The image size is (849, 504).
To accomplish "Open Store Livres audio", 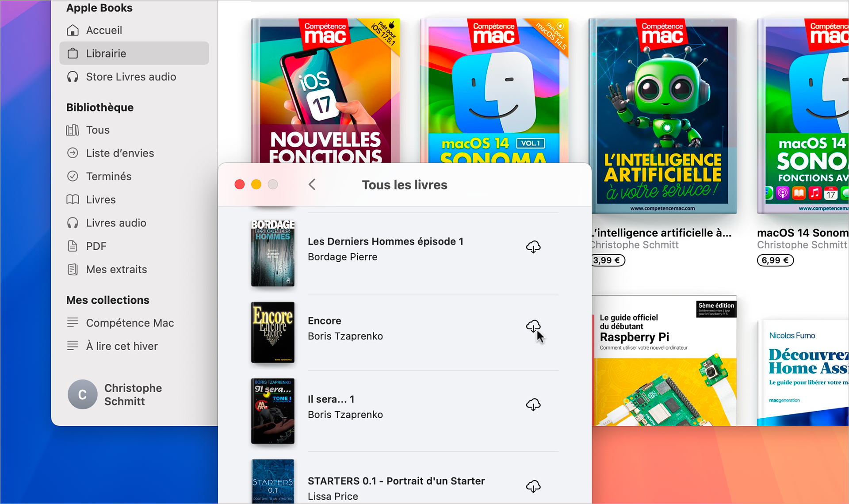I will (134, 77).
